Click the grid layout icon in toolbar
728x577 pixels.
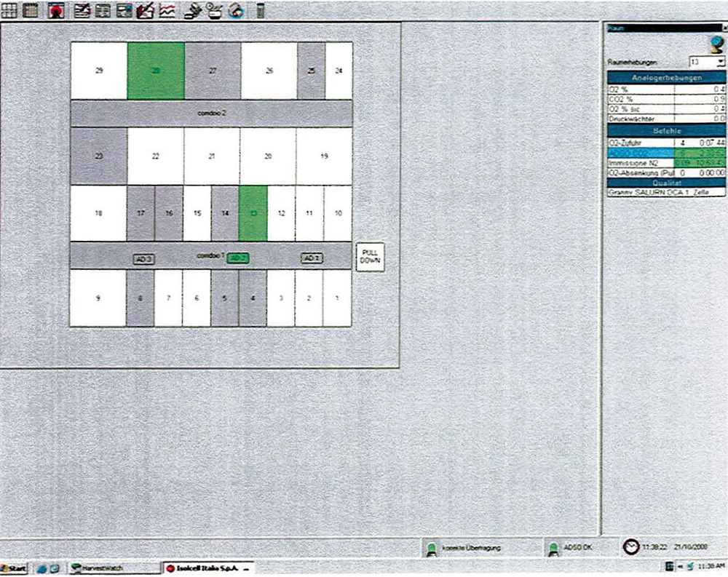click(x=9, y=10)
